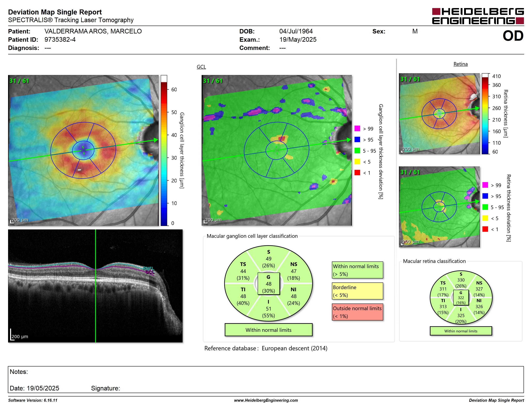
Task: Open the ganglion cell layer thickness map image
Action: coord(83,150)
